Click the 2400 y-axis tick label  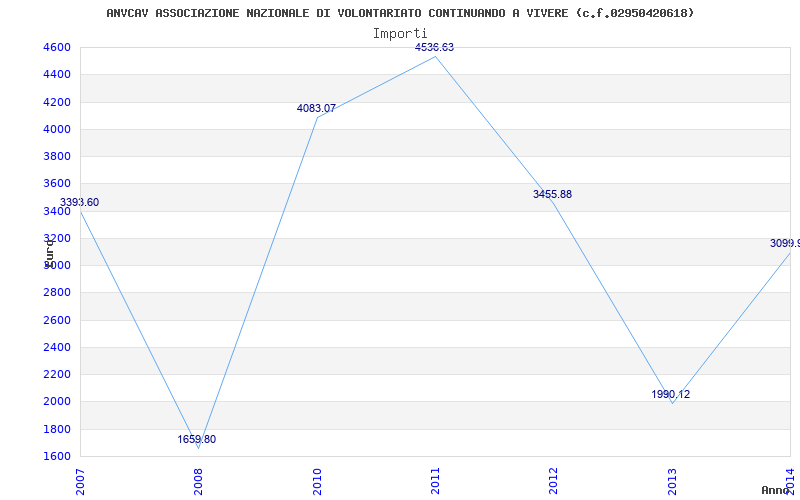57,347
